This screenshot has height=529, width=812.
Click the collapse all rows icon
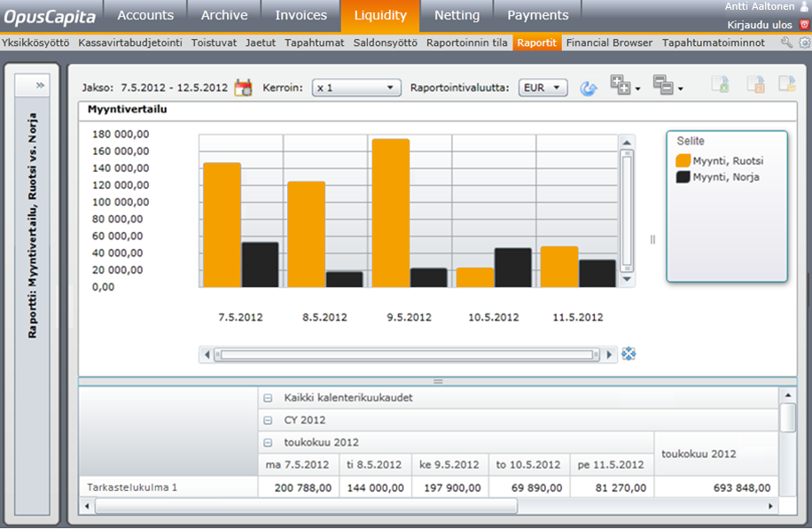pos(662,85)
